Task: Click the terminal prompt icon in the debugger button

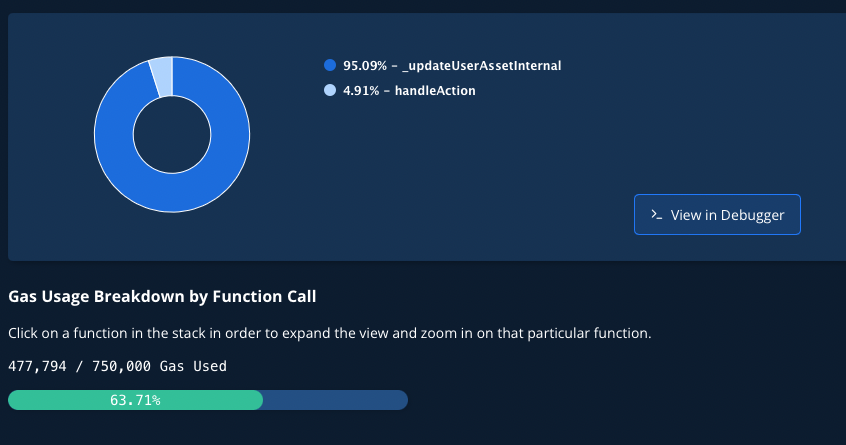Action: pos(656,215)
